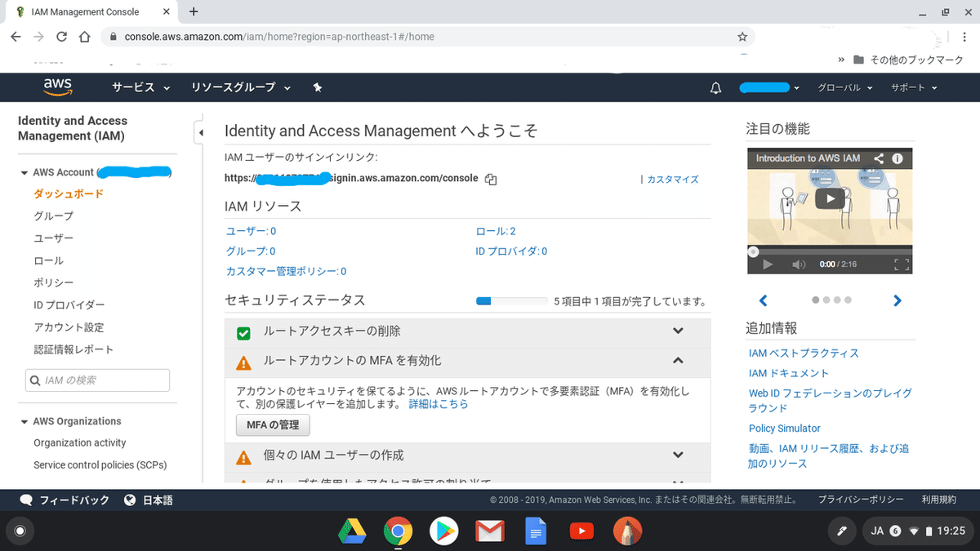
Task: Open the stylus tools pen icon
Action: point(840,531)
